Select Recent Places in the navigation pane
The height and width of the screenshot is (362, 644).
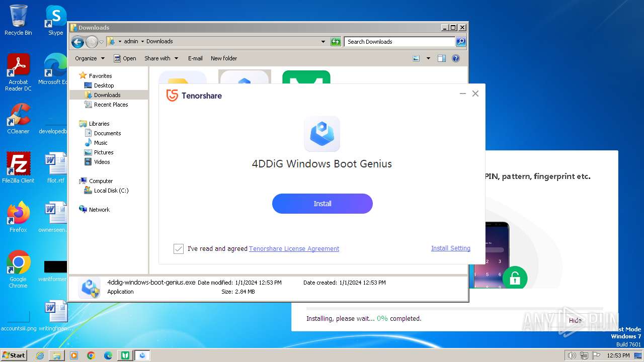tap(106, 105)
